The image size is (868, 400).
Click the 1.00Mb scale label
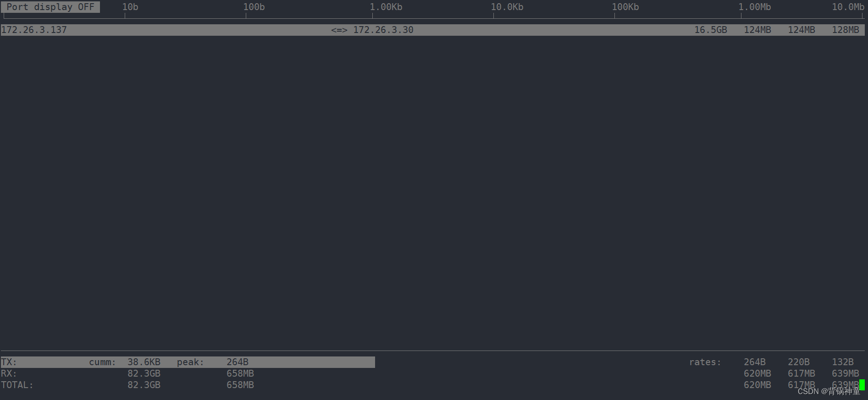pos(755,7)
